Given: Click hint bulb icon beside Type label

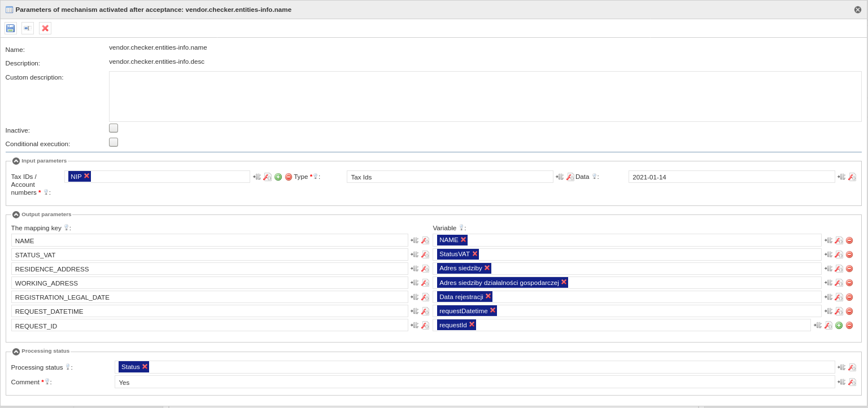Looking at the screenshot, I should tap(316, 176).
